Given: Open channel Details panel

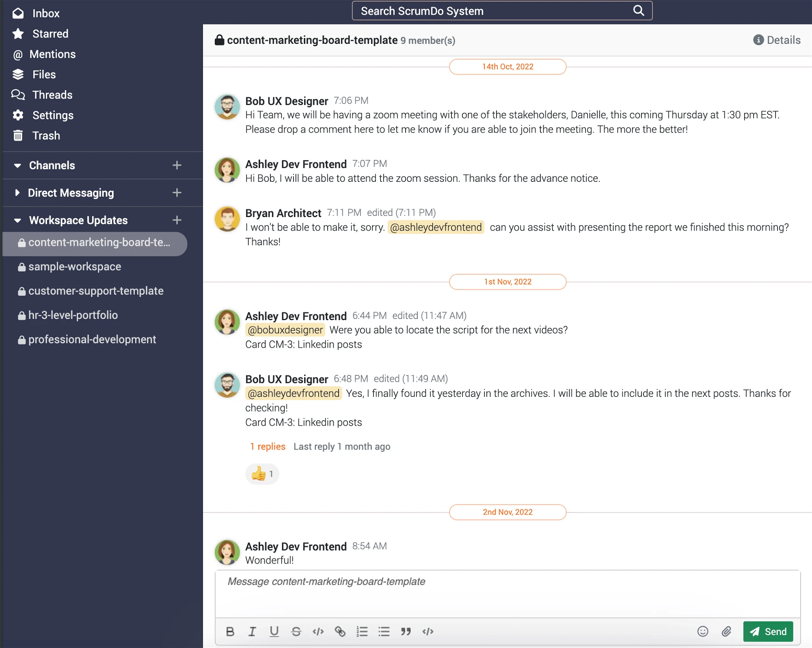Looking at the screenshot, I should pos(777,40).
